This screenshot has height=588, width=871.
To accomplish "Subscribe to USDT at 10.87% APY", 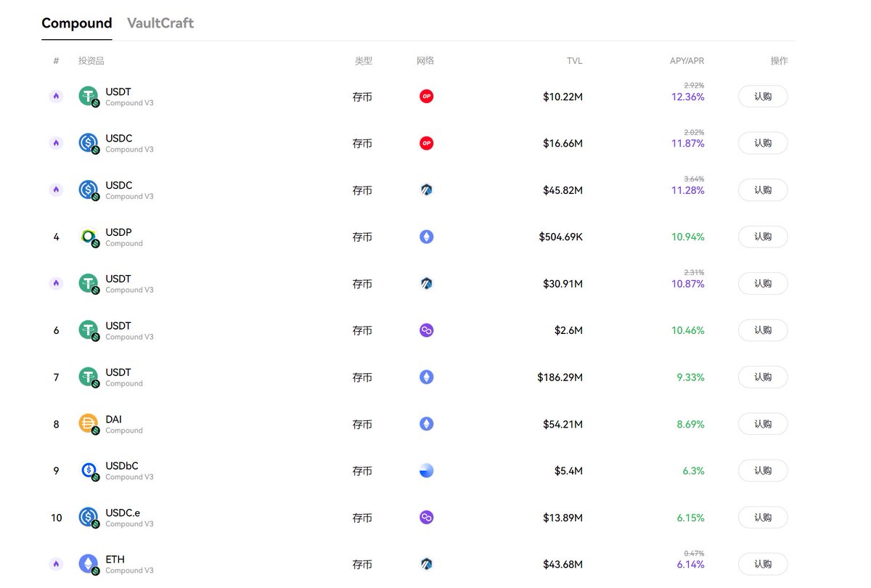I will (x=763, y=284).
